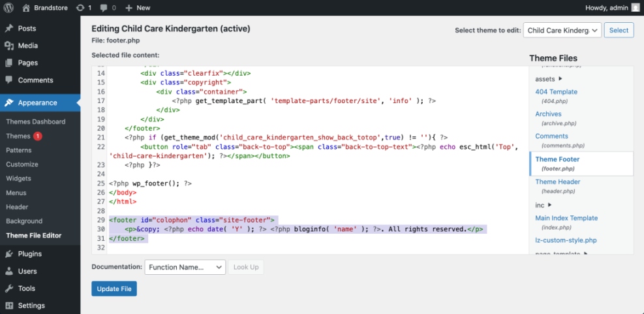Viewport: 644px width, 314px height.
Task: Expand the assets folder
Action: (560, 78)
